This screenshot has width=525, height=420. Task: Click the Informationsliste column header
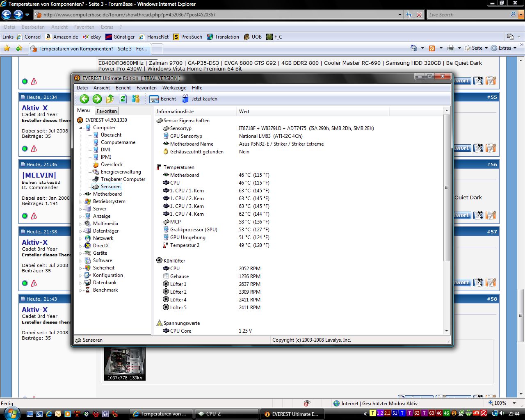[196, 112]
